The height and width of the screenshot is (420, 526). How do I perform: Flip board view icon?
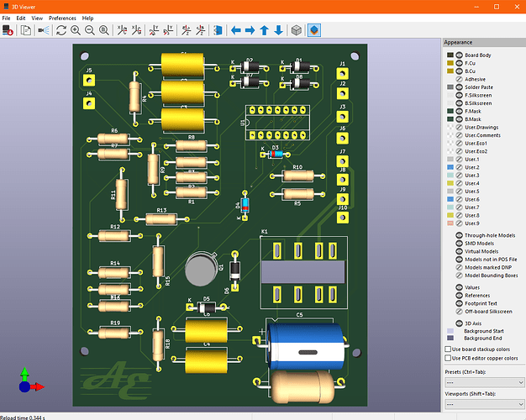tap(218, 30)
